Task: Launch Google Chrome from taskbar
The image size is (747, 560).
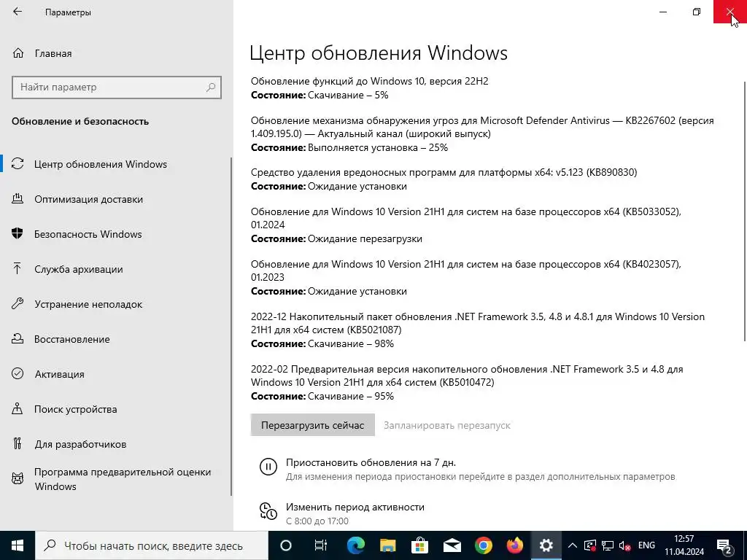Action: pyautogui.click(x=483, y=545)
